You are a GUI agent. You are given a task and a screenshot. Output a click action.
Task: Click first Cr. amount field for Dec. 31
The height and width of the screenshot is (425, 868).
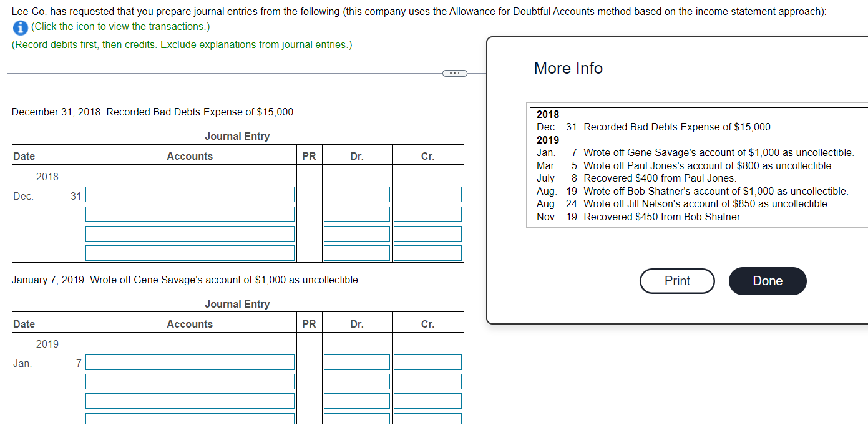(427, 195)
